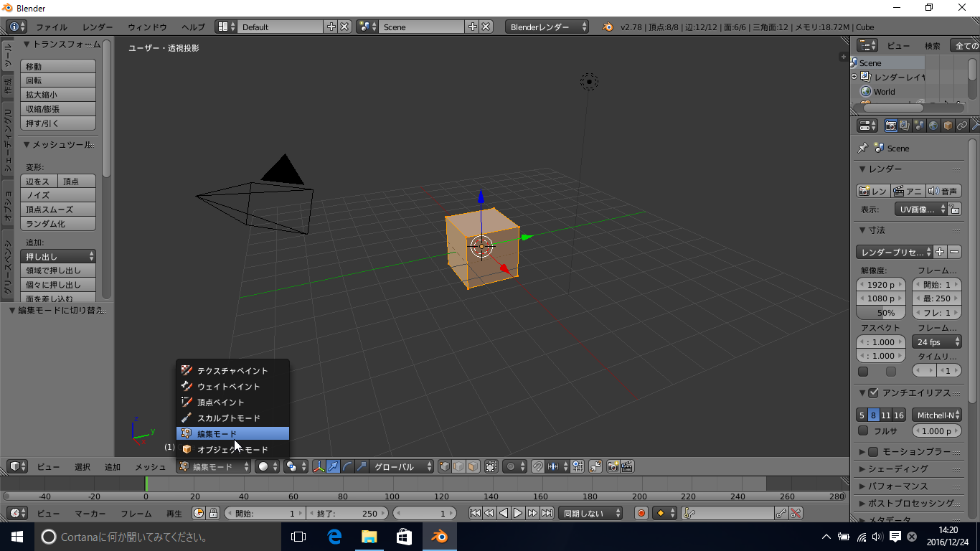
Task: Click OpenGL render animation clapper icon
Action: [627, 466]
